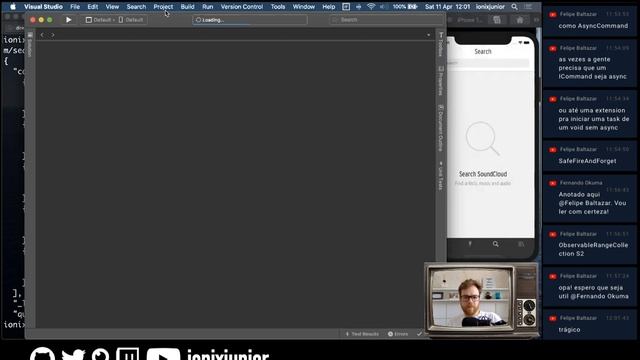Click the Twitter bird logo in bottom banner
640x360 pixels.
point(73,354)
